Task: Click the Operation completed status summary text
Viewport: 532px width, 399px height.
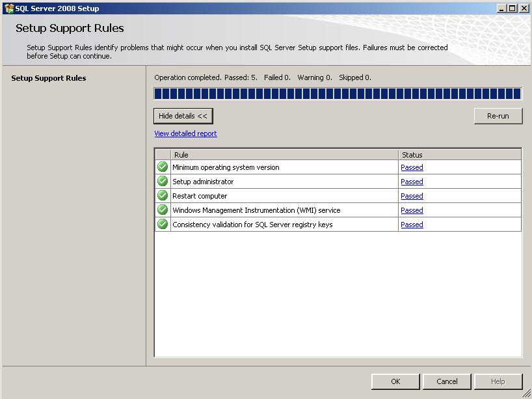Action: pos(263,77)
